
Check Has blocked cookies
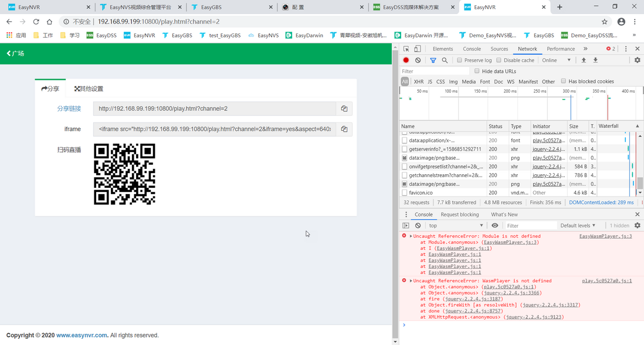[x=564, y=81]
